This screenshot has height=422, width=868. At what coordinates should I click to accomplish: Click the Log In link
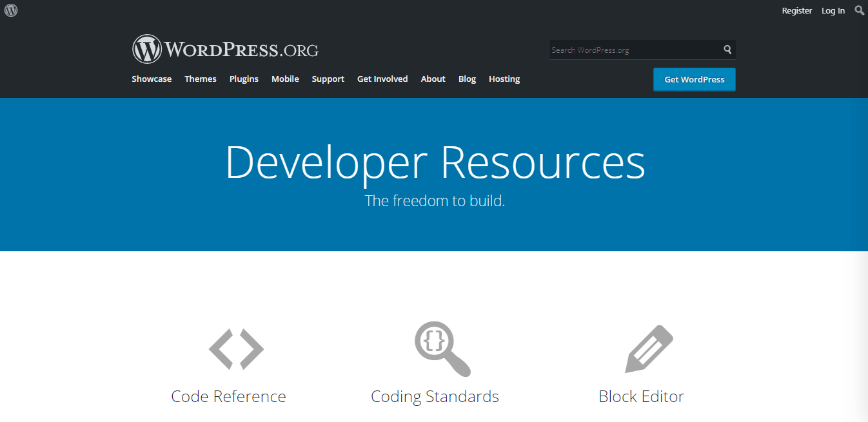pyautogui.click(x=833, y=10)
